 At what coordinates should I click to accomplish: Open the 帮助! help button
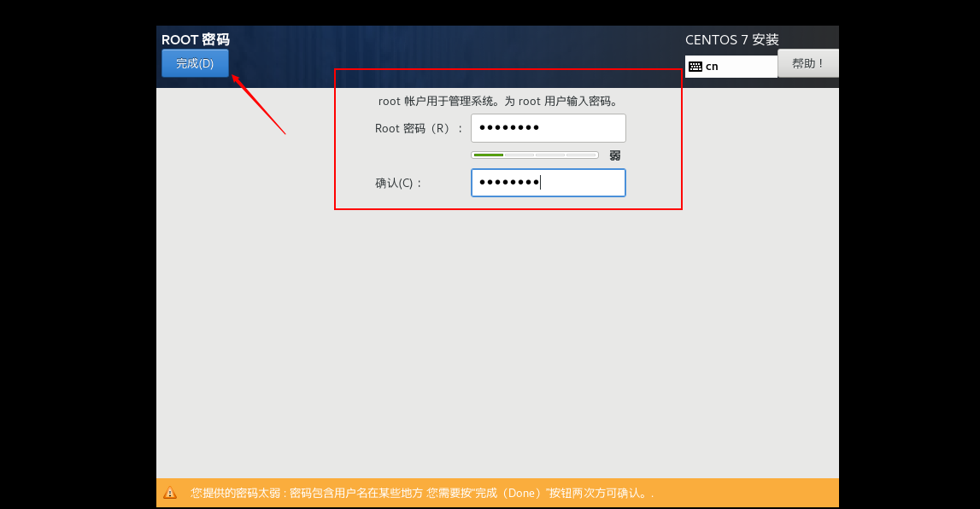807,64
